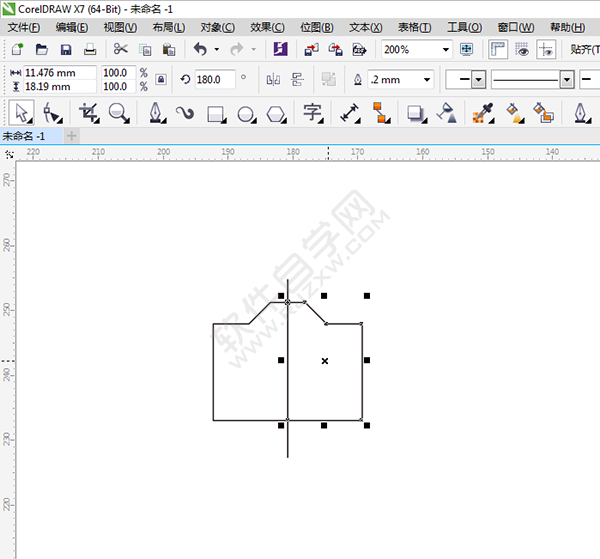Open the 效果(C) menu
The image size is (600, 559).
point(267,28)
